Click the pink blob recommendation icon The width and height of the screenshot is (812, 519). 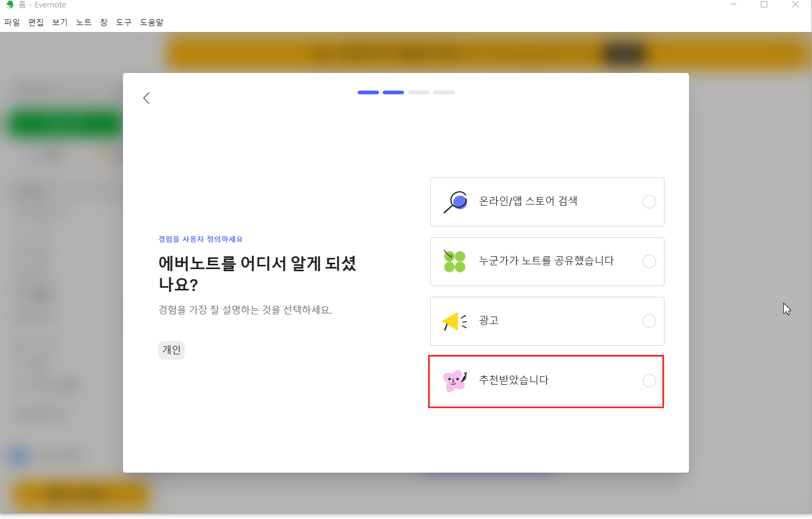coord(455,381)
